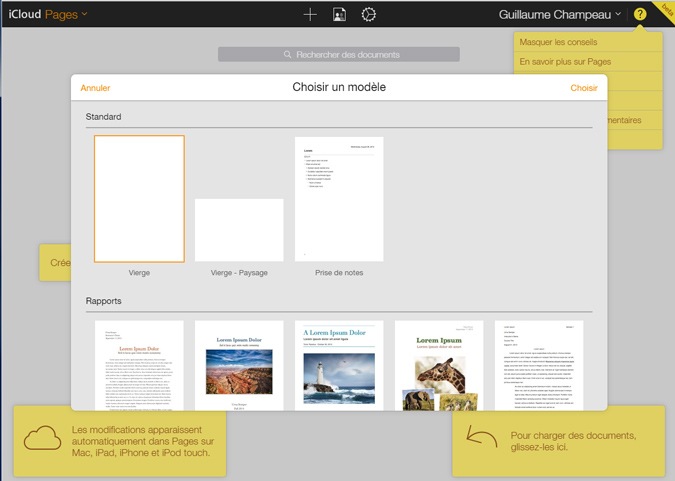Focus the Rechercher des documents search field
675x481 pixels.
[x=339, y=55]
